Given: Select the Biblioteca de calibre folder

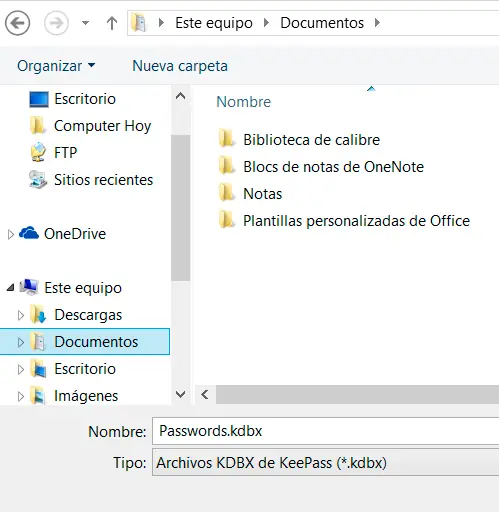Looking at the screenshot, I should coord(311,140).
